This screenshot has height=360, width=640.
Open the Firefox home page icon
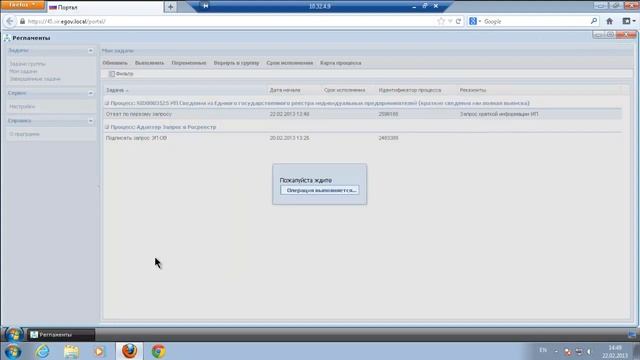pos(609,21)
